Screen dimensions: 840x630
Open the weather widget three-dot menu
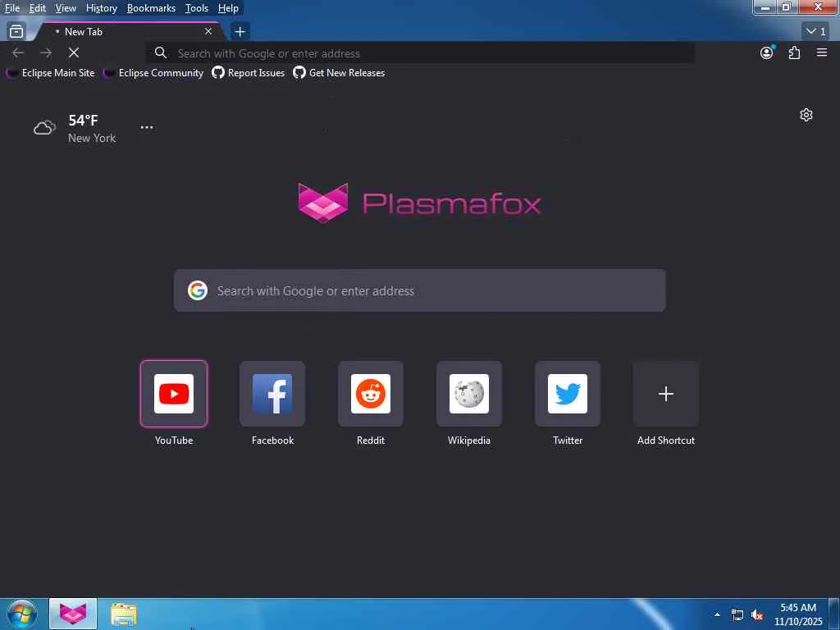[x=147, y=127]
